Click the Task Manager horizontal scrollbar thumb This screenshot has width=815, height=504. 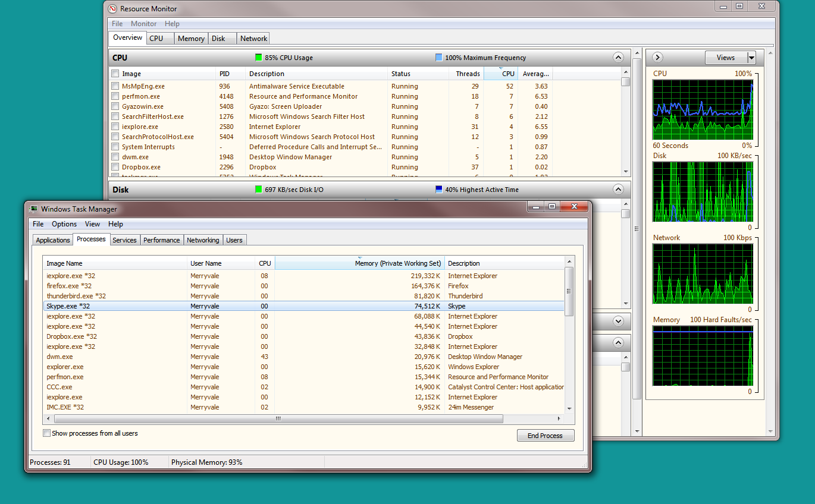click(278, 418)
